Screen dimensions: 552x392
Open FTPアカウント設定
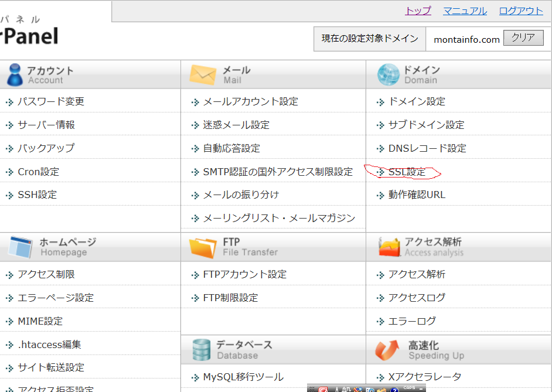point(244,274)
